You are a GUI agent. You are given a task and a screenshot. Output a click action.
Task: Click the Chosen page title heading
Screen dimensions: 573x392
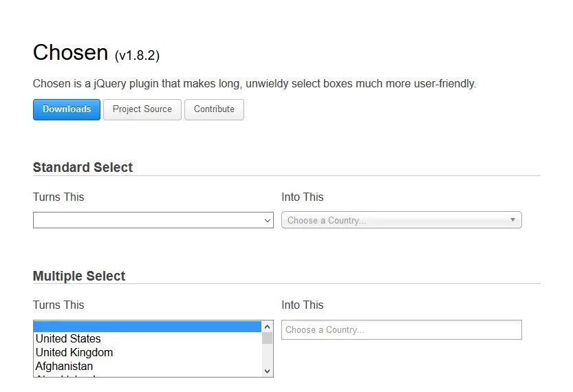tap(71, 53)
